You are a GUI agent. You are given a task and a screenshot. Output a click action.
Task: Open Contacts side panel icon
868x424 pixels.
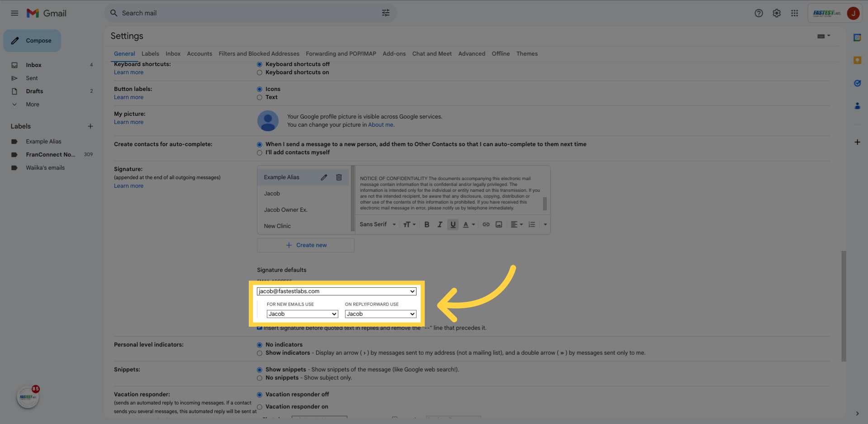tap(857, 106)
